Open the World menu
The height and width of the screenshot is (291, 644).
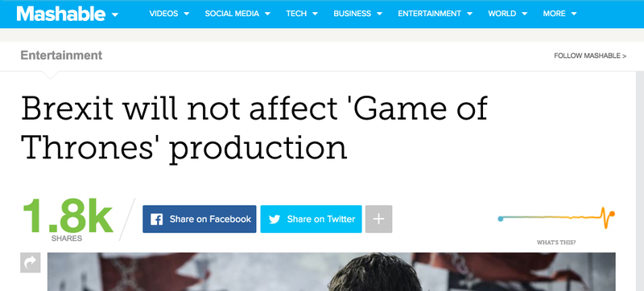tap(502, 14)
